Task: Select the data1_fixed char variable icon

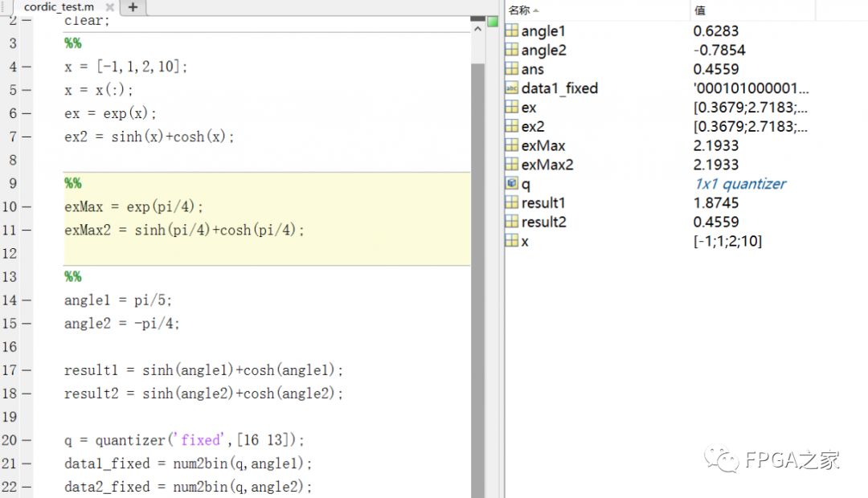Action: pos(511,88)
